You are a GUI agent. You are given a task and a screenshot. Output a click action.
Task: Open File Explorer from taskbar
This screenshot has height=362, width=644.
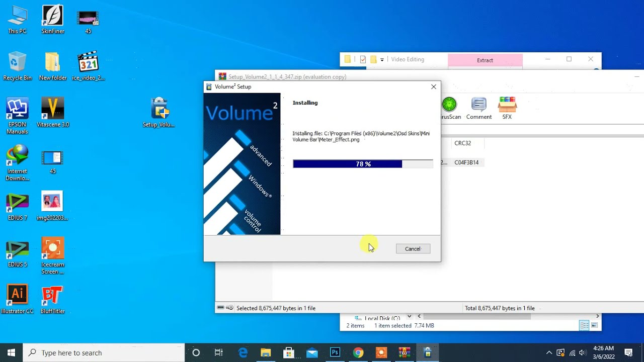[266, 352]
